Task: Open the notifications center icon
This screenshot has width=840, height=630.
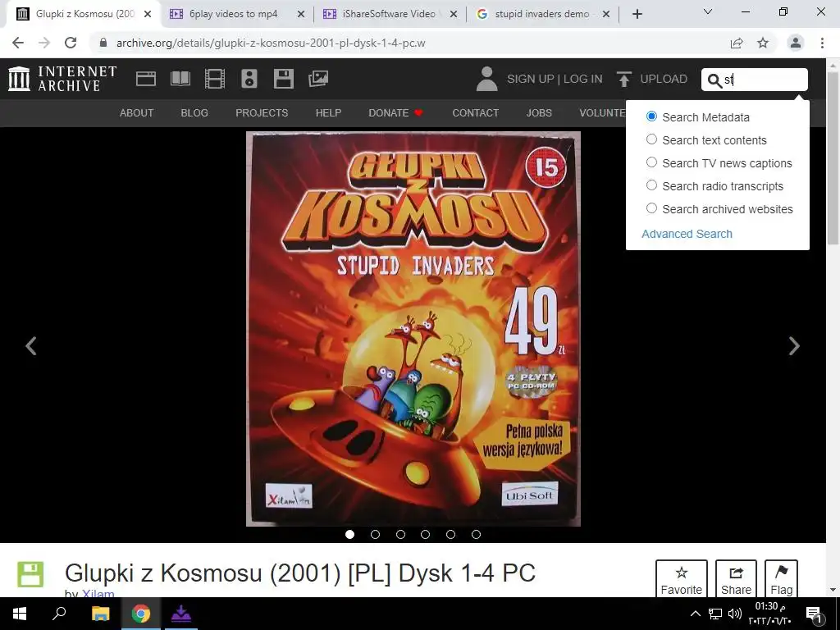Action: point(814,614)
